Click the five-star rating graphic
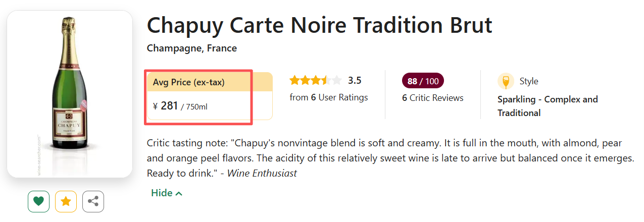 315,81
